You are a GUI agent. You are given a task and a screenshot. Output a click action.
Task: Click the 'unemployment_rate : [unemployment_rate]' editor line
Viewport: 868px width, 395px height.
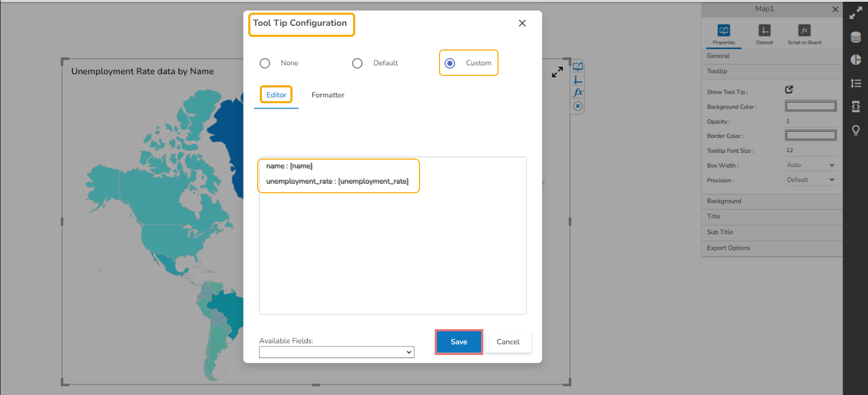[x=337, y=181]
